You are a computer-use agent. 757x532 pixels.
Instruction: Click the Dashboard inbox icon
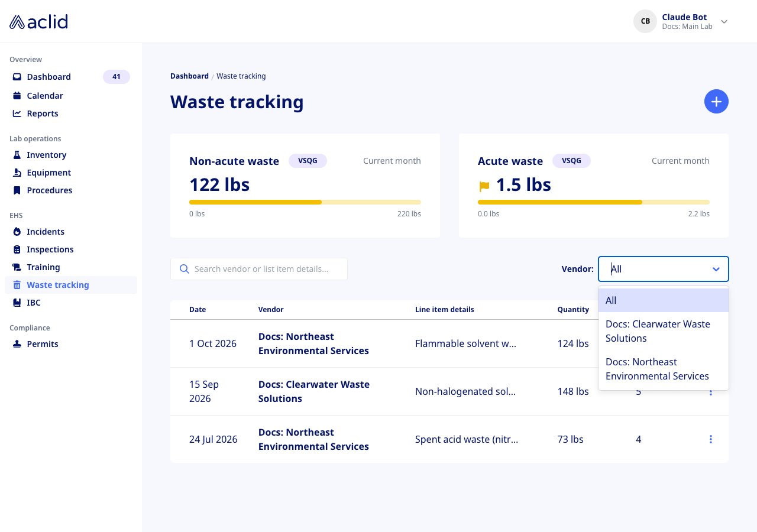(x=17, y=77)
